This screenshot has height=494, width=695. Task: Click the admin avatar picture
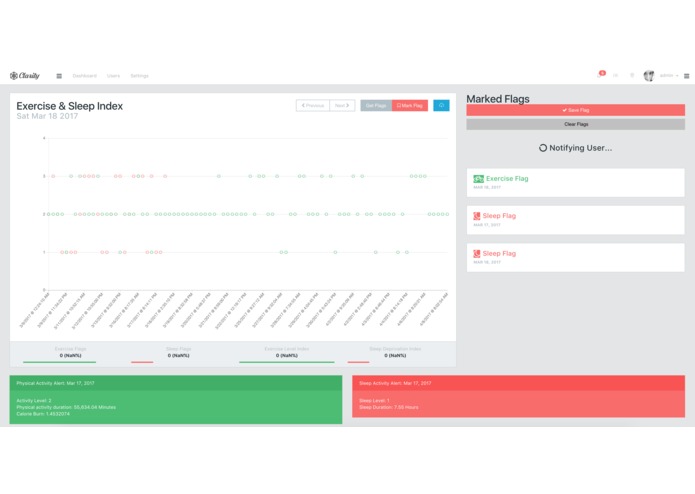(x=649, y=76)
